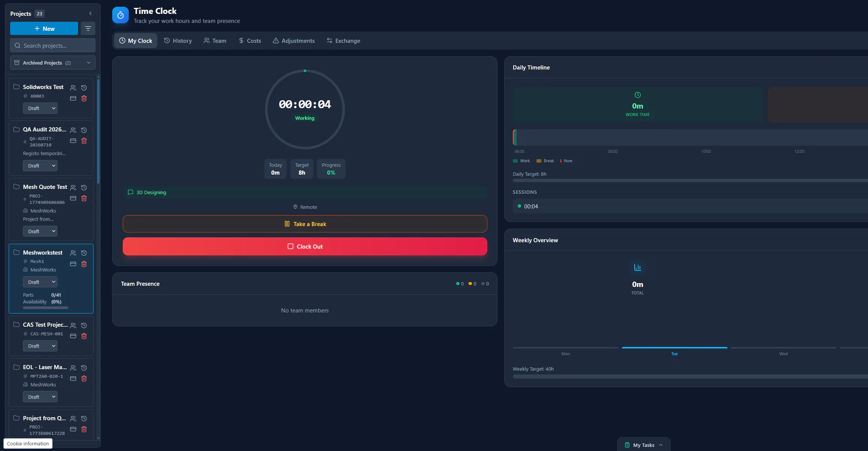Open the Adjustments tab
868x451 pixels.
pos(294,41)
